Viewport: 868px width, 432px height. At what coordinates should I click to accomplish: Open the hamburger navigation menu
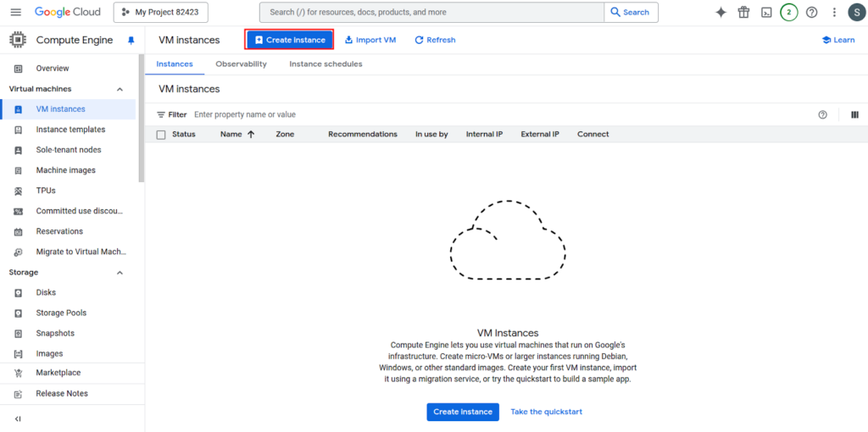coord(15,12)
